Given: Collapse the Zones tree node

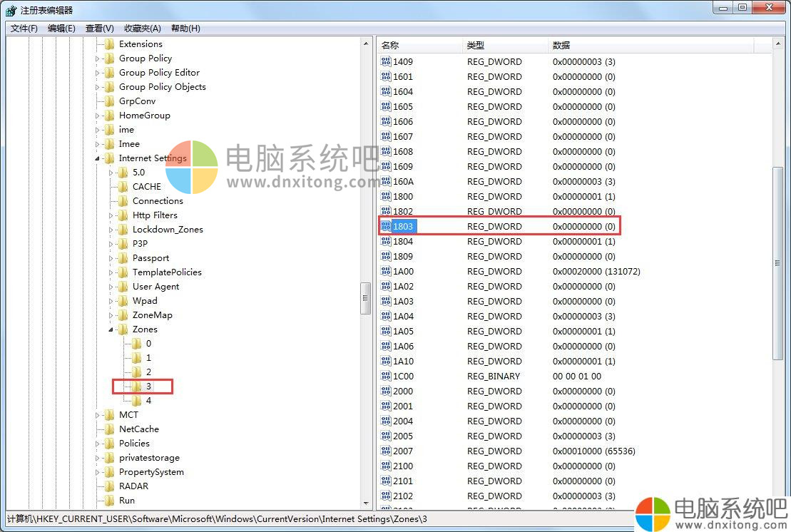Looking at the screenshot, I should 111,329.
